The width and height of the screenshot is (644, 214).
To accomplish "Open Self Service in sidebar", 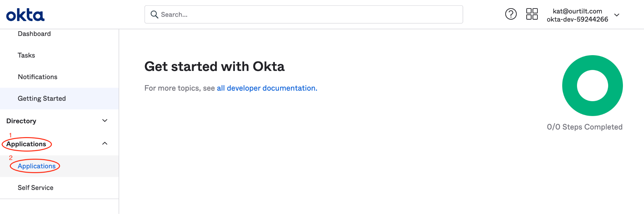I will click(36, 188).
